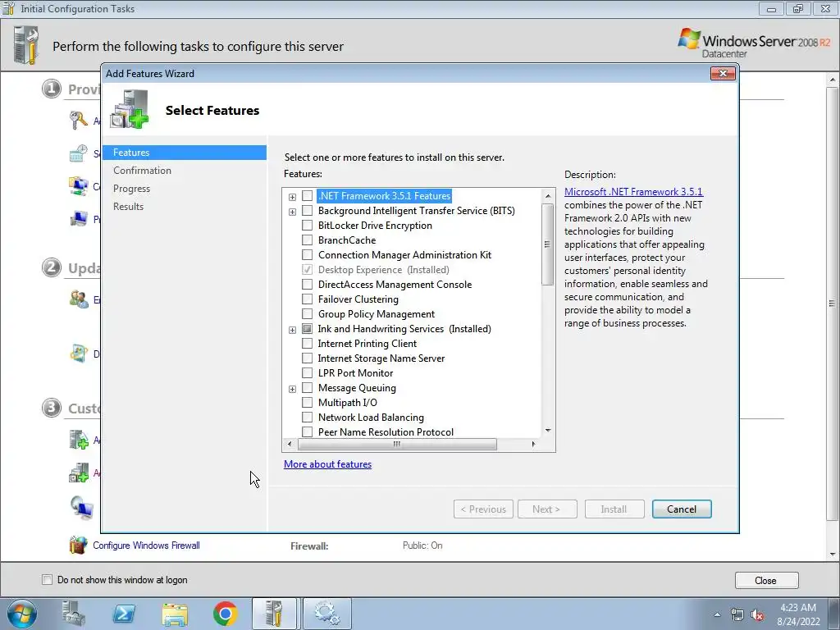Image resolution: width=840 pixels, height=630 pixels.
Task: Check Background Intelligent Transfer Service checkbox
Action: coord(308,211)
